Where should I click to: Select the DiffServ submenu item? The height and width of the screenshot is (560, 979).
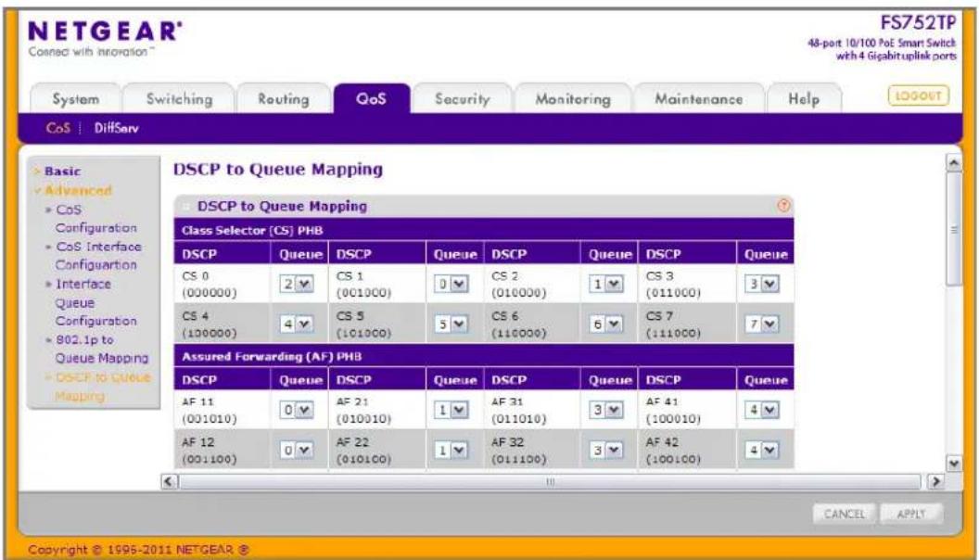point(116,128)
